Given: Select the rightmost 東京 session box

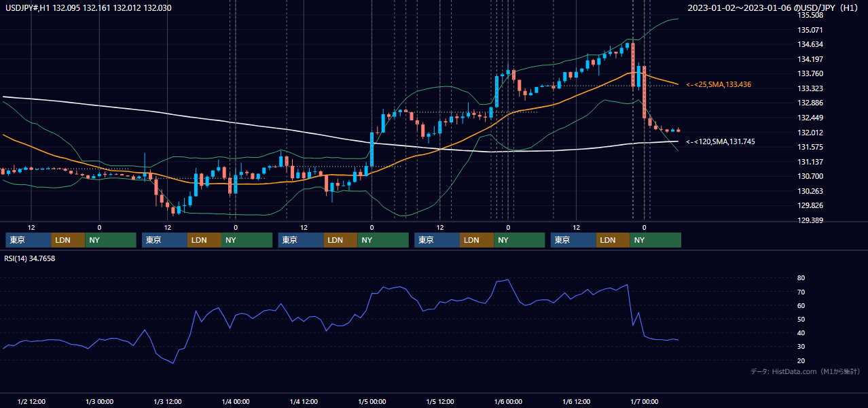Looking at the screenshot, I should (574, 240).
